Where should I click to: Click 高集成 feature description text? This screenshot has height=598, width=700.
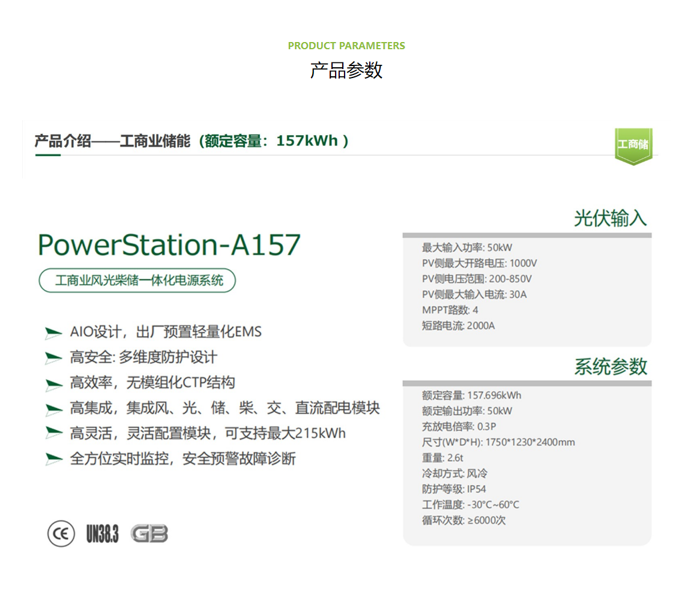(225, 408)
